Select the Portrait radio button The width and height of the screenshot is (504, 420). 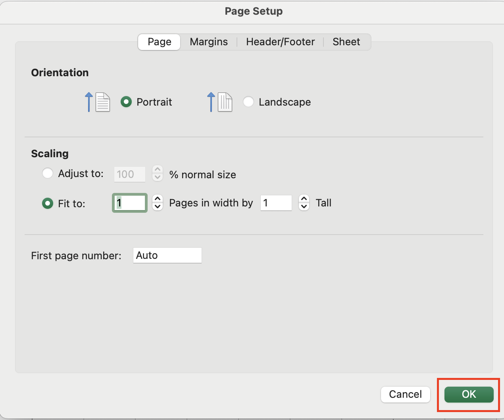pyautogui.click(x=126, y=102)
